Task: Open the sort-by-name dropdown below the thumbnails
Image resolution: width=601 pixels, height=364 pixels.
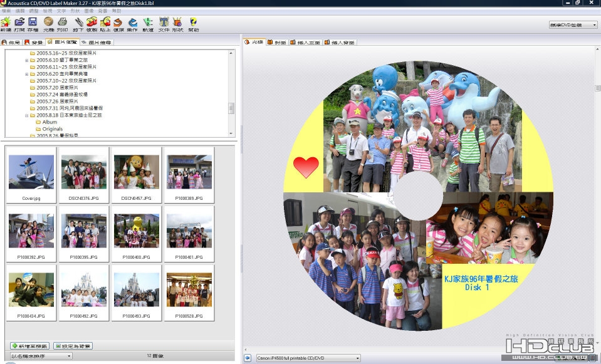Action: click(x=41, y=356)
